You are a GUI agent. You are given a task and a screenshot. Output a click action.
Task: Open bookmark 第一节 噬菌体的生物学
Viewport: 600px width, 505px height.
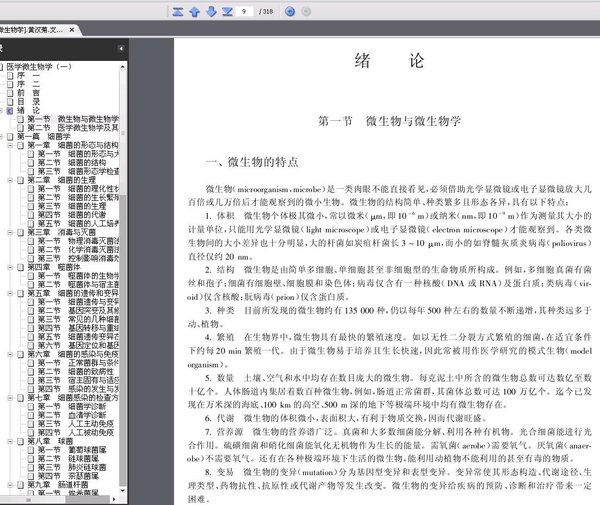78,276
